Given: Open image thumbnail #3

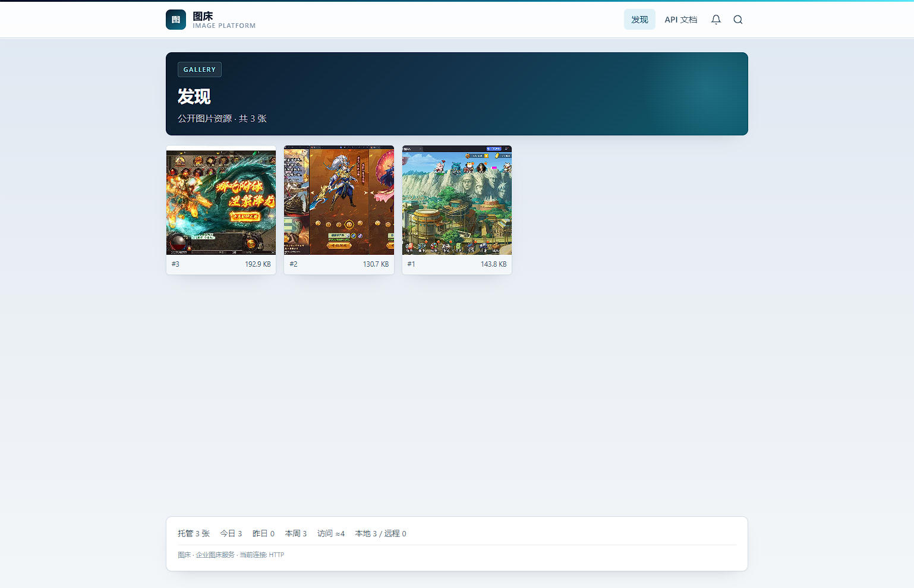Looking at the screenshot, I should pyautogui.click(x=221, y=200).
